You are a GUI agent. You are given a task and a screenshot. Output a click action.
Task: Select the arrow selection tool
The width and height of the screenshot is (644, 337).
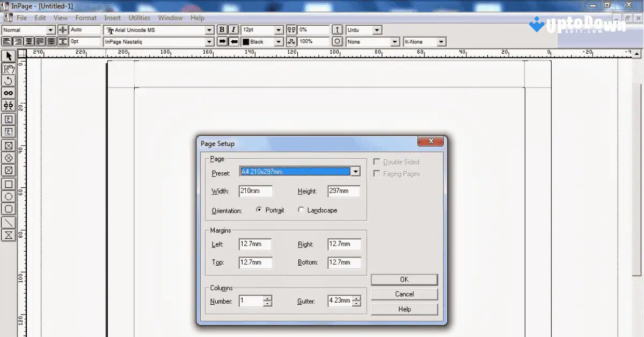(x=8, y=56)
